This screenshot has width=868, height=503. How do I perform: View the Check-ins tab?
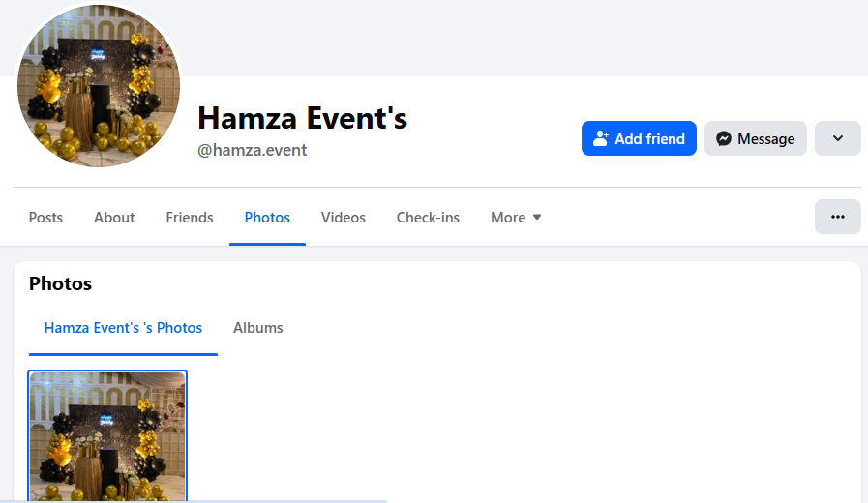428,218
